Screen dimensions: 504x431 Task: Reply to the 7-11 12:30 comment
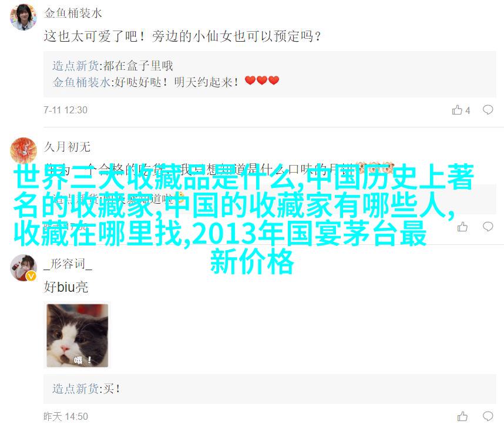tap(488, 110)
